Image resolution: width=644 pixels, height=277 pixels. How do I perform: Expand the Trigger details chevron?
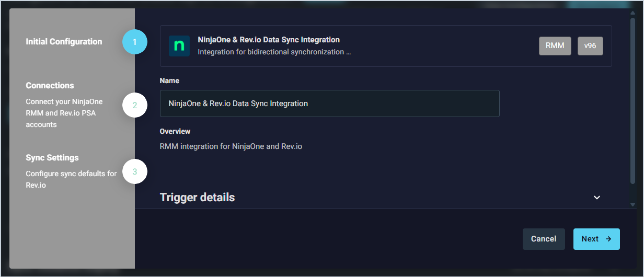point(597,198)
